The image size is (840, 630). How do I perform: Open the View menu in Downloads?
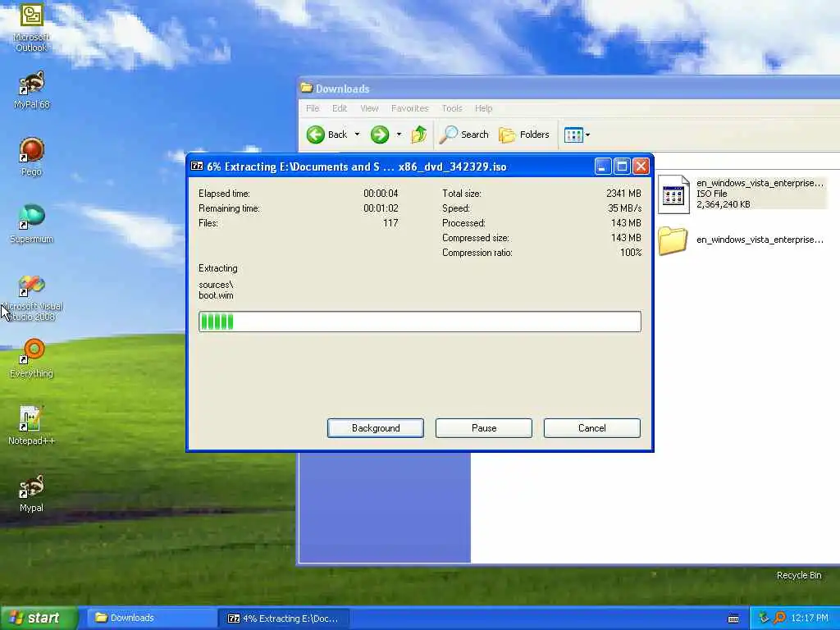pyautogui.click(x=369, y=108)
